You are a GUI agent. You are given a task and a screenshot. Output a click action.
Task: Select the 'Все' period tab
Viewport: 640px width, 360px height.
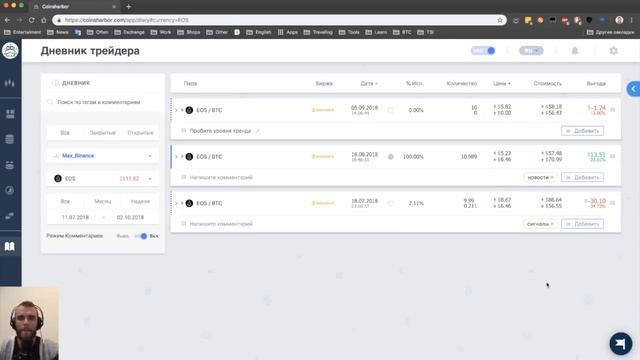point(65,201)
